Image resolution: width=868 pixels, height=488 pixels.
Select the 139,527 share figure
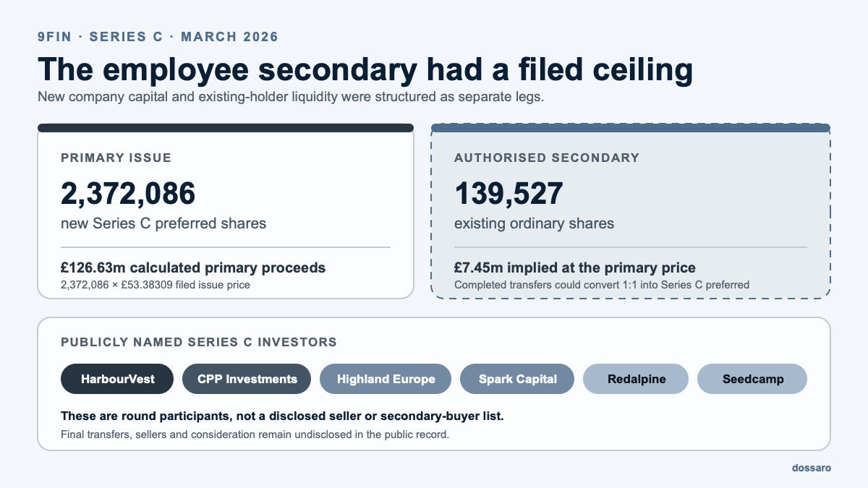pos(509,194)
